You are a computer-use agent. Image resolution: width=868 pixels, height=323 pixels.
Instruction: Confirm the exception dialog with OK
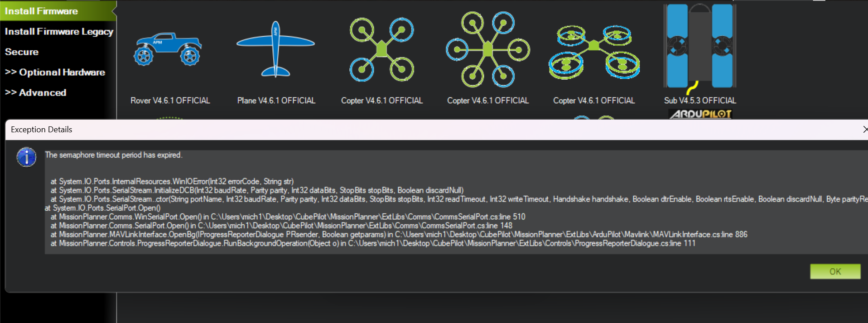(x=835, y=271)
